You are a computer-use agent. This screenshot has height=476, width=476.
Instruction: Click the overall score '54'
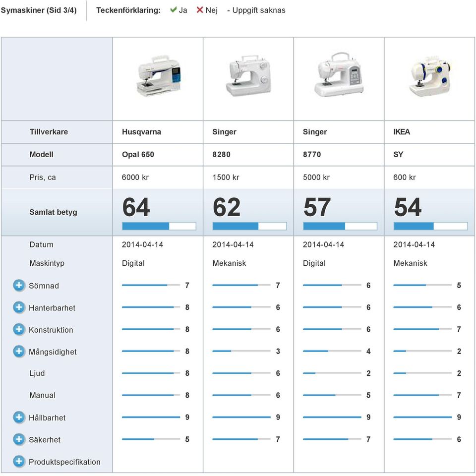click(408, 207)
